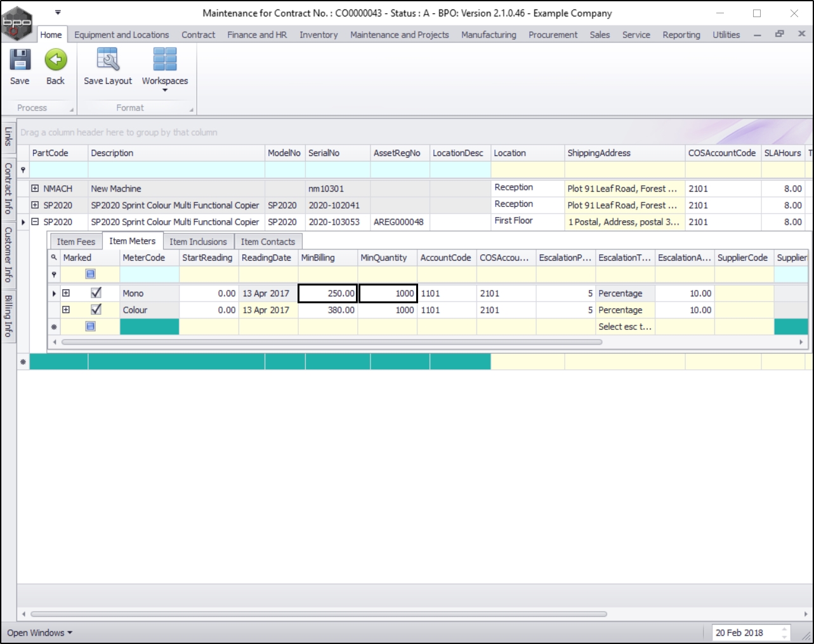
Task: Select the Item Meters tab
Action: coord(132,241)
